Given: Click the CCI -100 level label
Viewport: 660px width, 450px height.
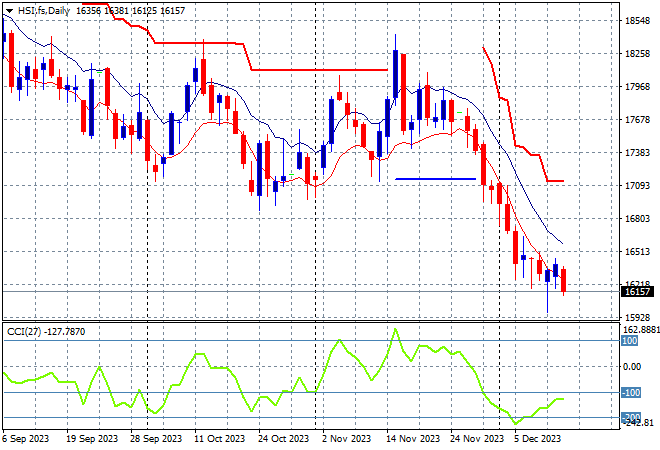Looking at the screenshot, I should pos(630,393).
